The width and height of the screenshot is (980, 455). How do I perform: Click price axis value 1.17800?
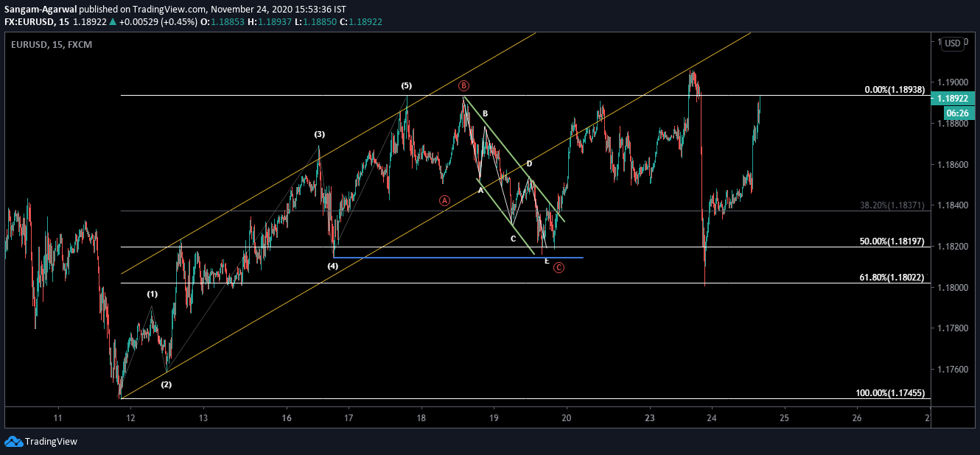tap(952, 328)
